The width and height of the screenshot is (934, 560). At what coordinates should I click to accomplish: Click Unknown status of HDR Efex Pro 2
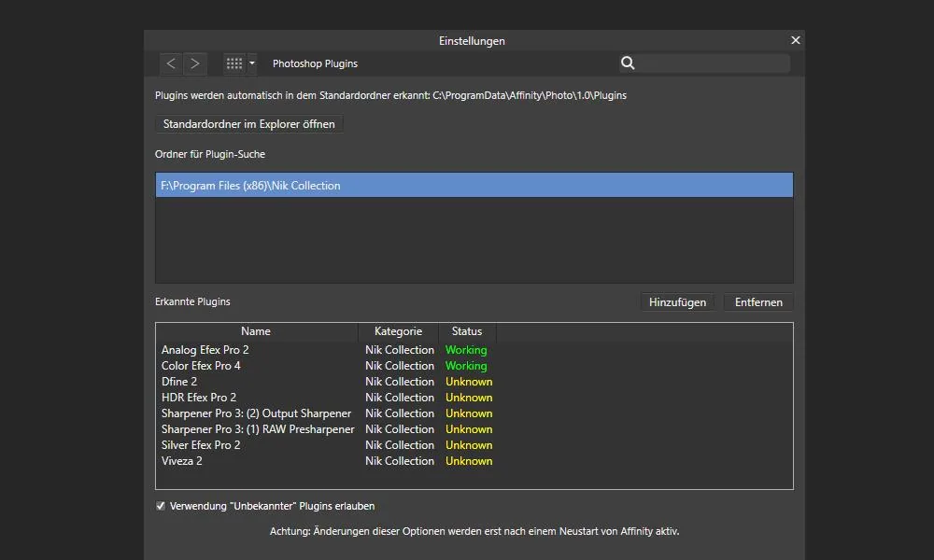coord(469,398)
